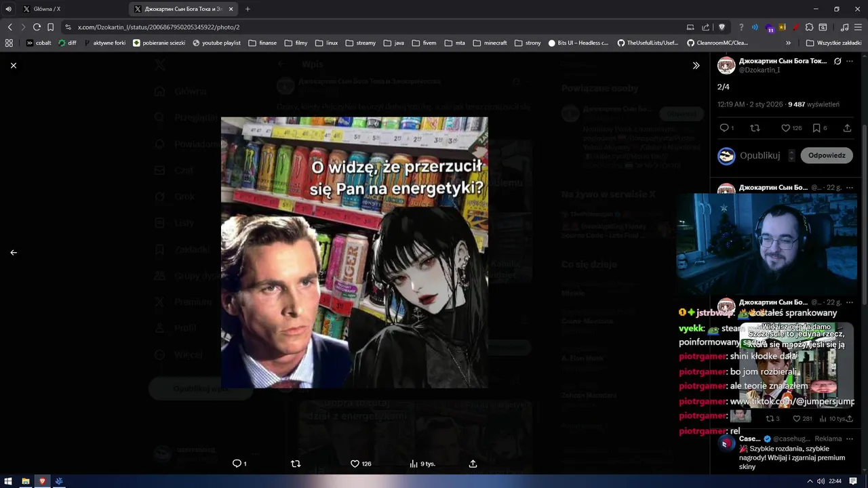Open the cobalt bookmark
Screen dimensions: 868x488
coord(39,43)
